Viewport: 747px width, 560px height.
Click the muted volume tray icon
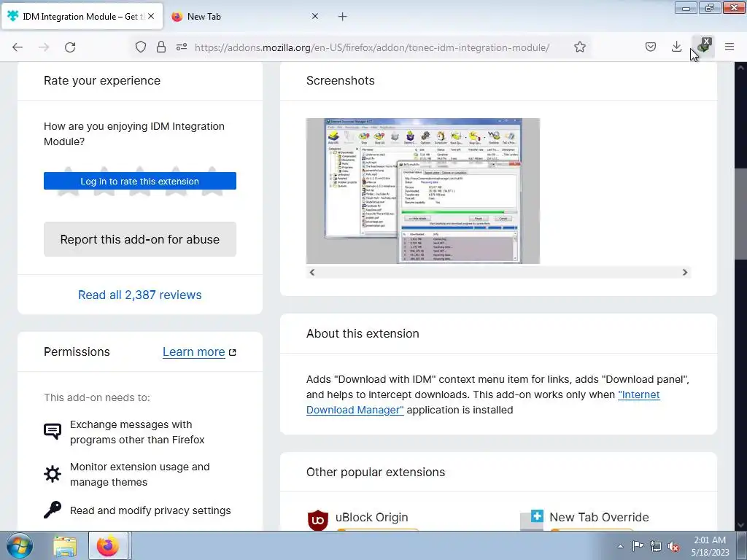pos(673,546)
